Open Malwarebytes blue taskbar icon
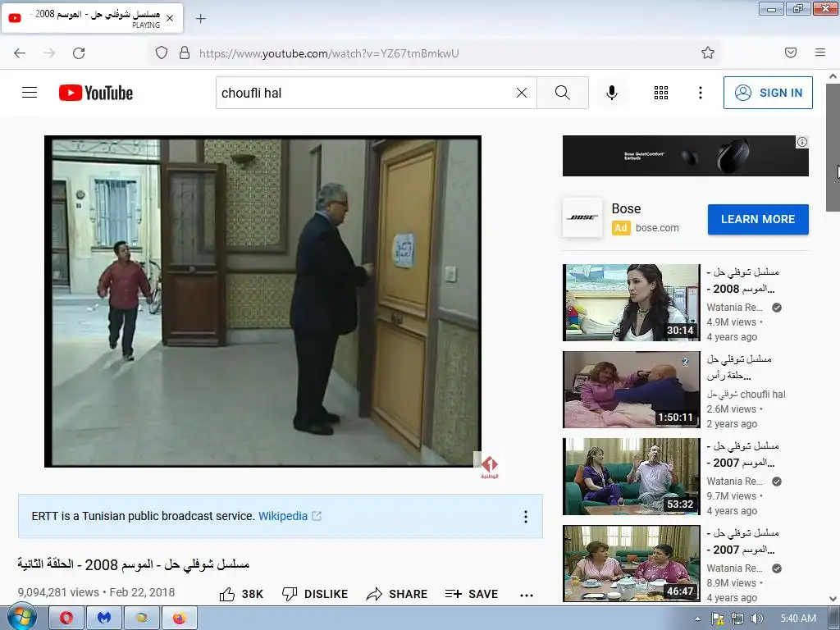Viewport: 840px width, 630px height. point(104,618)
